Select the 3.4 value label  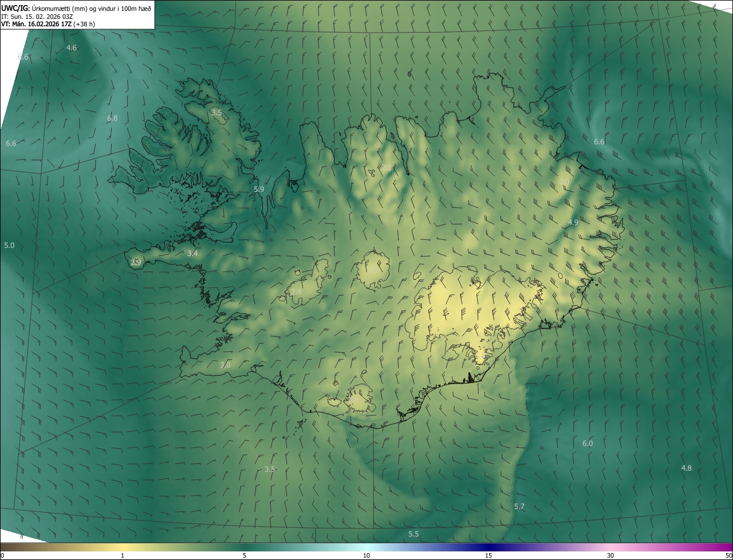(x=192, y=254)
